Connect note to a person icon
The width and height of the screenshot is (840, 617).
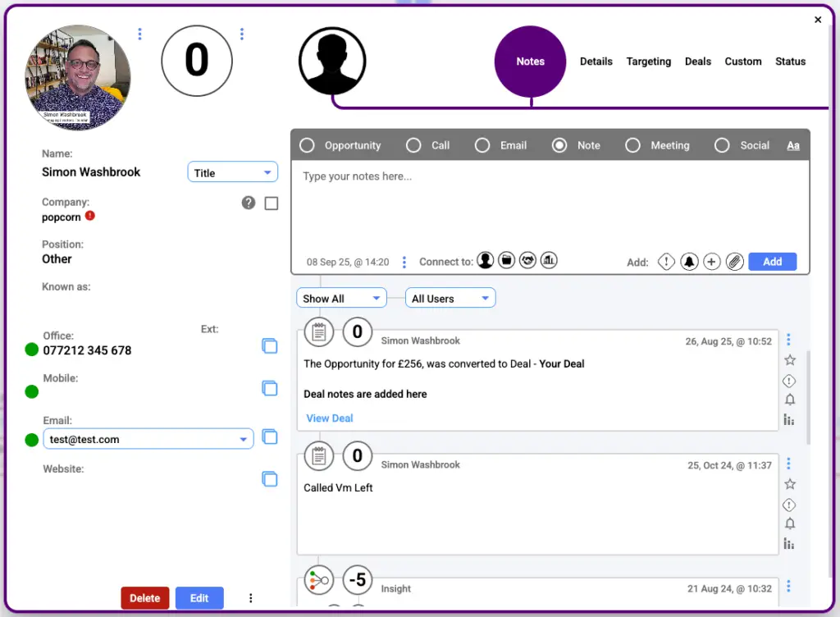coord(486,261)
